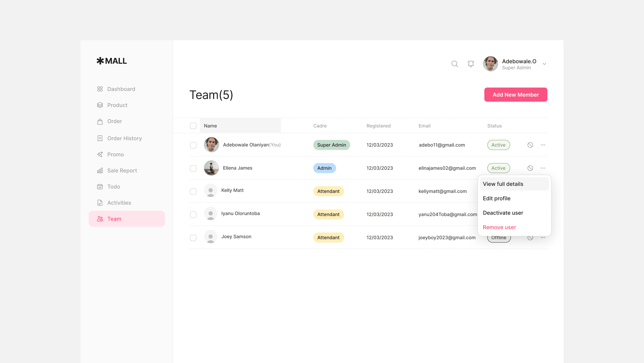The height and width of the screenshot is (363, 644).
Task: Select Remove user from context menu
Action: [499, 227]
